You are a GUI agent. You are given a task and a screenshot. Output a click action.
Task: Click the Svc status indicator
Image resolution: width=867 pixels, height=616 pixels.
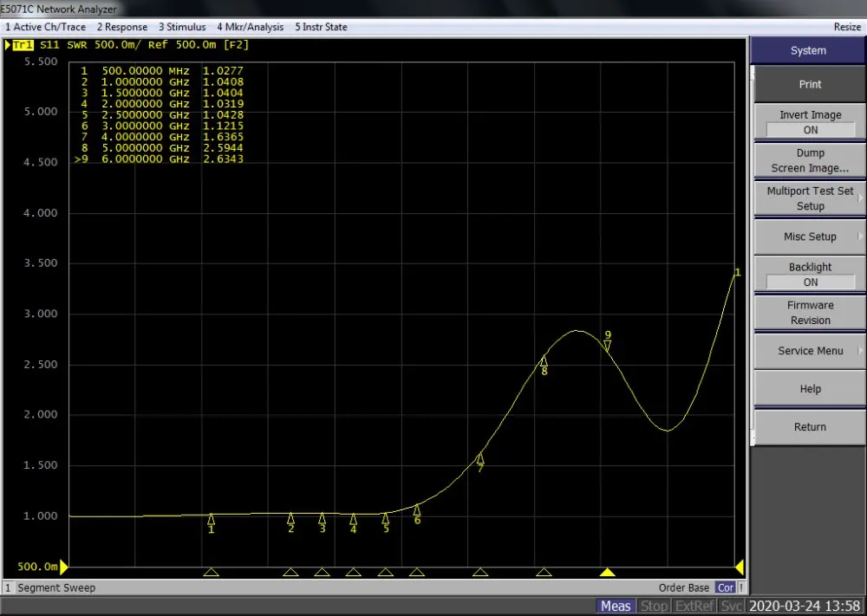point(731,606)
